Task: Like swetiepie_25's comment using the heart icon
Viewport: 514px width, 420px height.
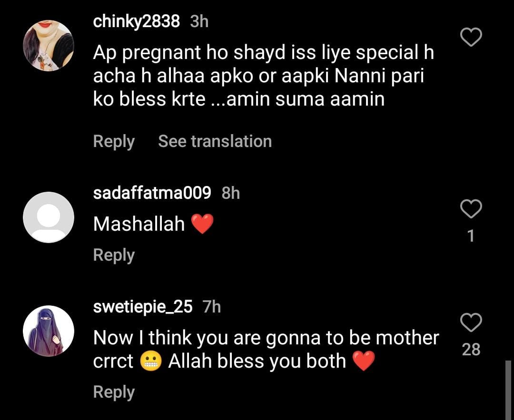Action: (x=471, y=323)
